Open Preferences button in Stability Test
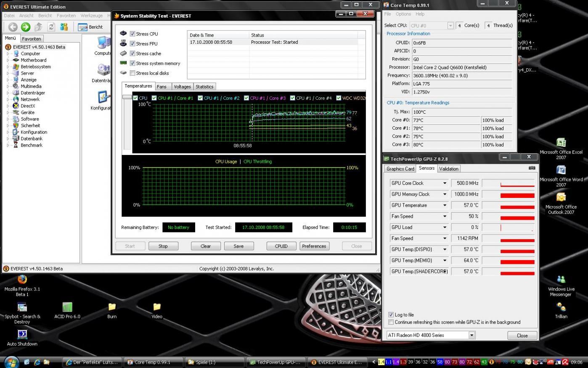 click(x=314, y=246)
